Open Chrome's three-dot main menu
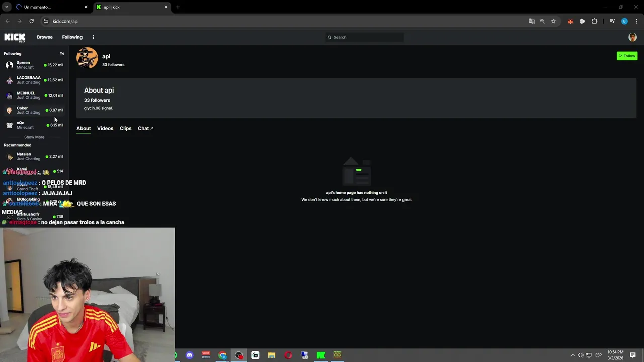Viewport: 644px width, 362px height. point(636,21)
